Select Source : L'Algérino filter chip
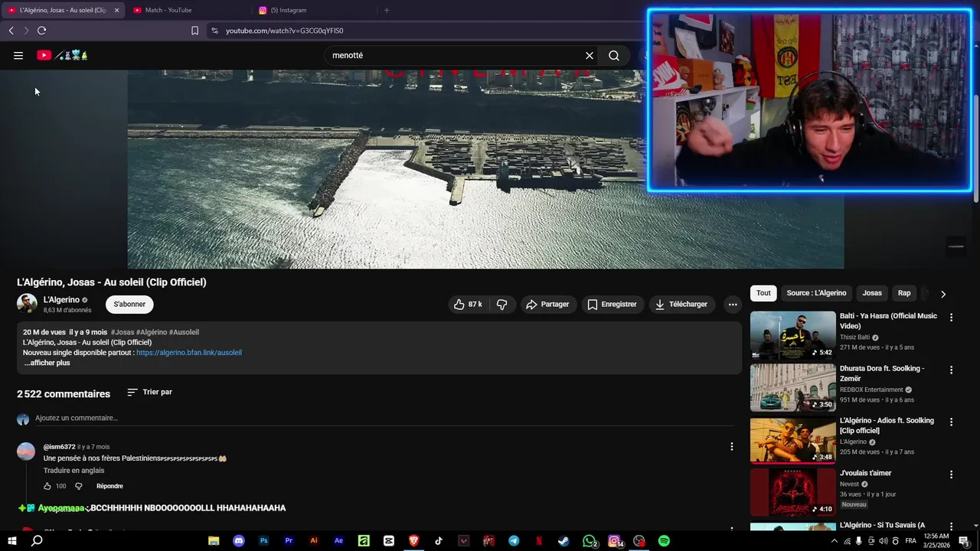 pos(816,293)
